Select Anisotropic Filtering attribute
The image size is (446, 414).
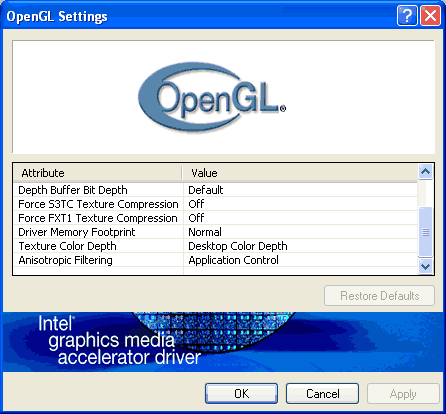(x=65, y=260)
